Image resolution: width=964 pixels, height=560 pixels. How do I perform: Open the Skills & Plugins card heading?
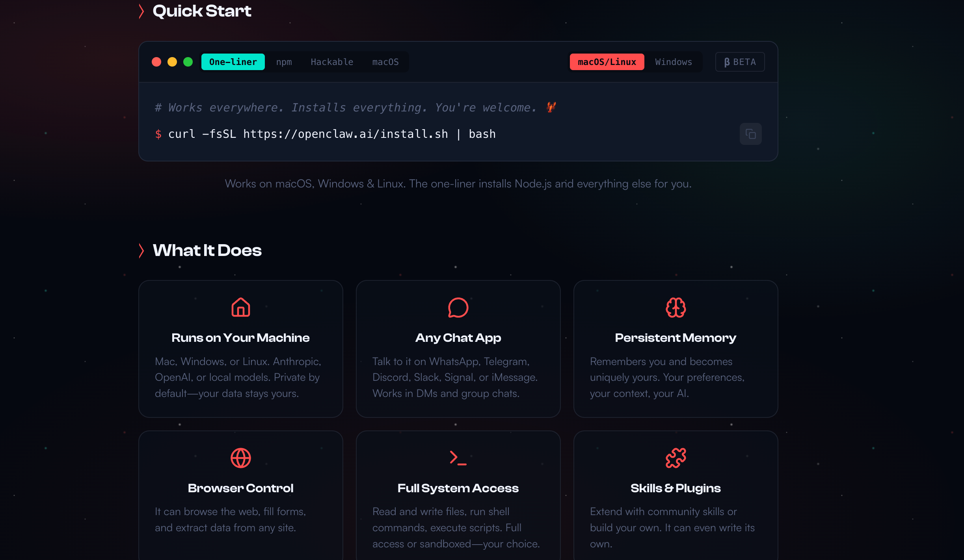[676, 488]
